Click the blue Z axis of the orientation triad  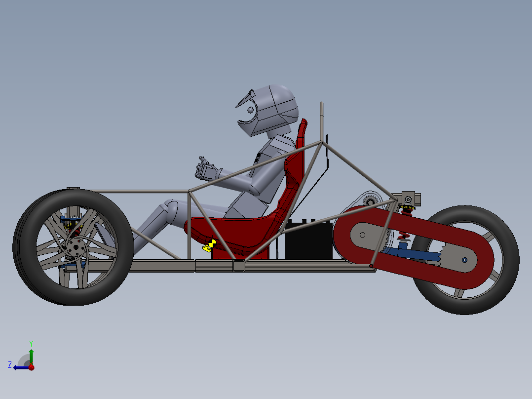coord(21,368)
